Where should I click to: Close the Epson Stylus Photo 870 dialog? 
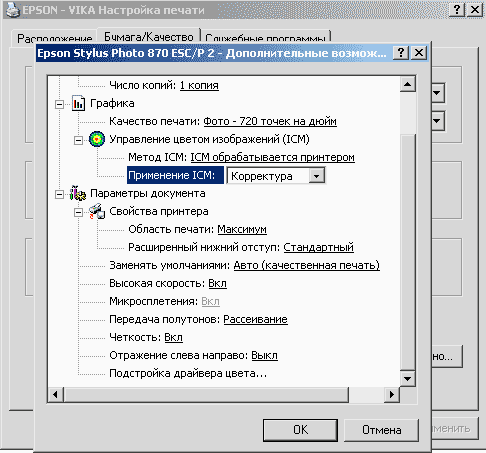point(419,53)
